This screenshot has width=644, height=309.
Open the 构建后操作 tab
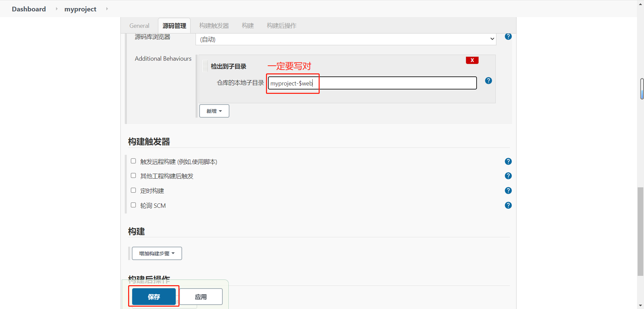281,26
